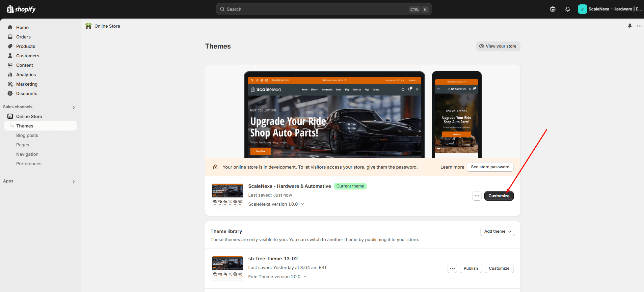Click the Current theme badge
Image resolution: width=644 pixels, height=292 pixels.
click(350, 186)
